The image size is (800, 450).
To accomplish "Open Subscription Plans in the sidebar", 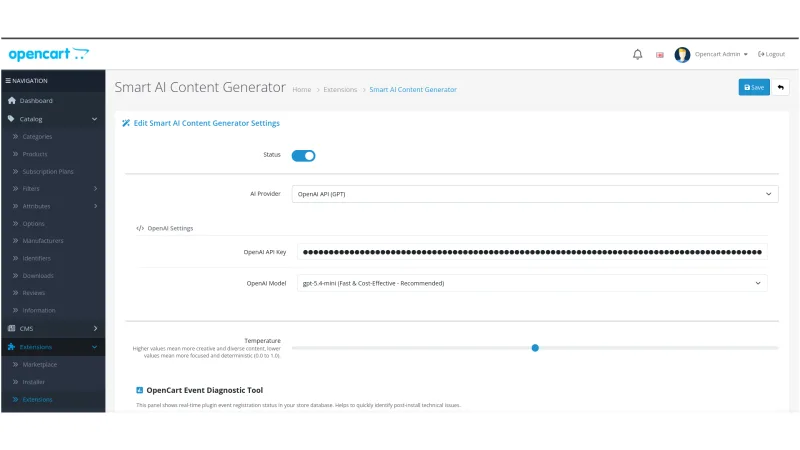I will pyautogui.click(x=48, y=171).
